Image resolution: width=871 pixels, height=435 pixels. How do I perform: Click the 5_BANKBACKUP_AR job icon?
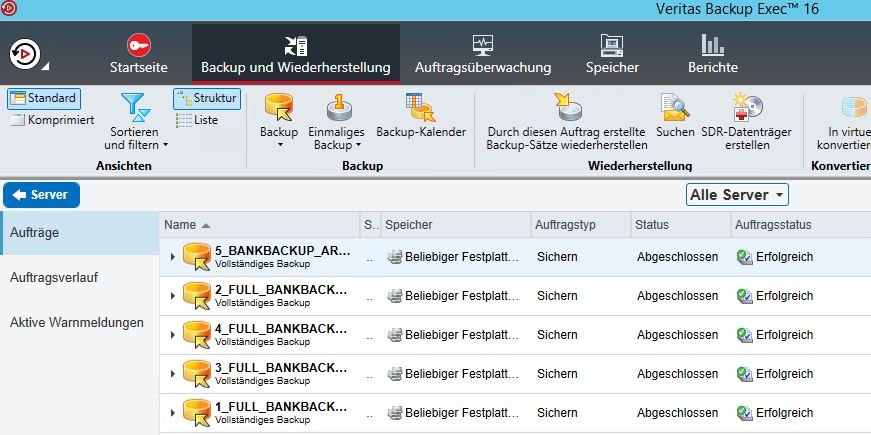pyautogui.click(x=197, y=257)
